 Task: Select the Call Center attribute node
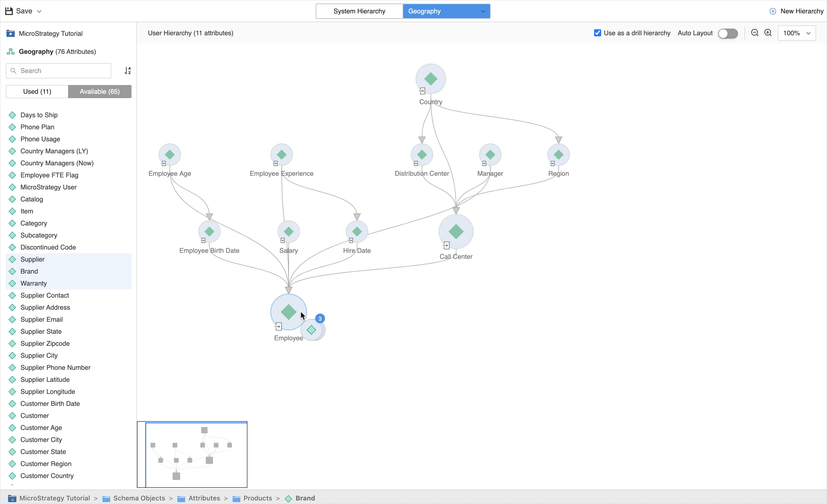coord(456,231)
